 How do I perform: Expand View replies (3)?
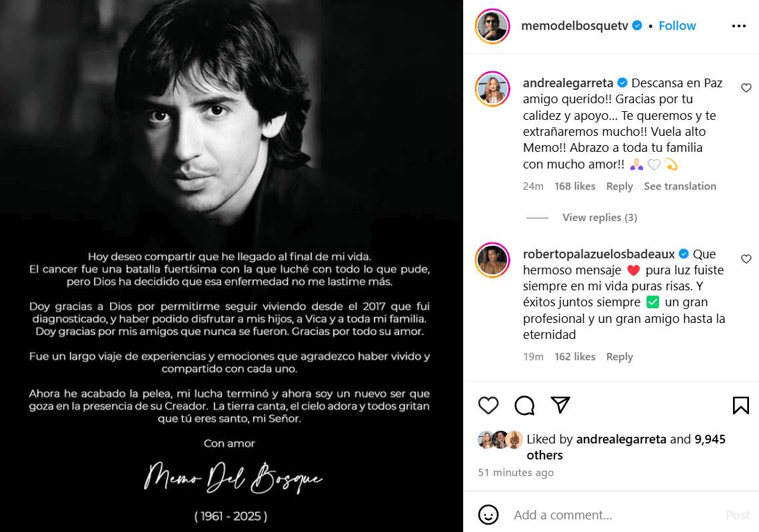click(x=600, y=218)
